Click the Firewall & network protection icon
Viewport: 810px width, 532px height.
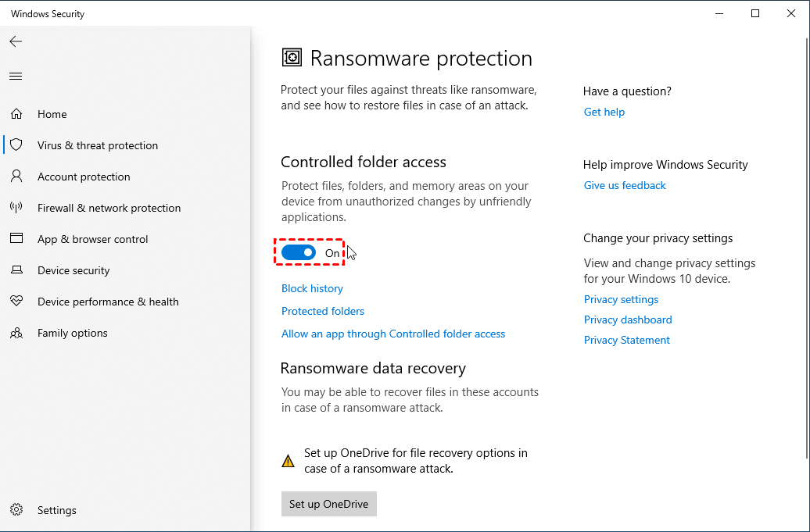coord(16,208)
